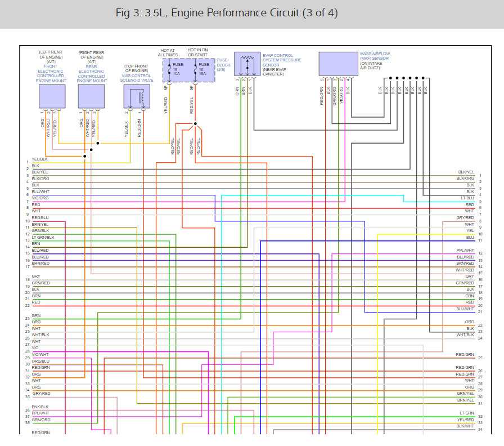Select the 'GRN/ORG' vertical label under MAF sensor

coord(334,96)
